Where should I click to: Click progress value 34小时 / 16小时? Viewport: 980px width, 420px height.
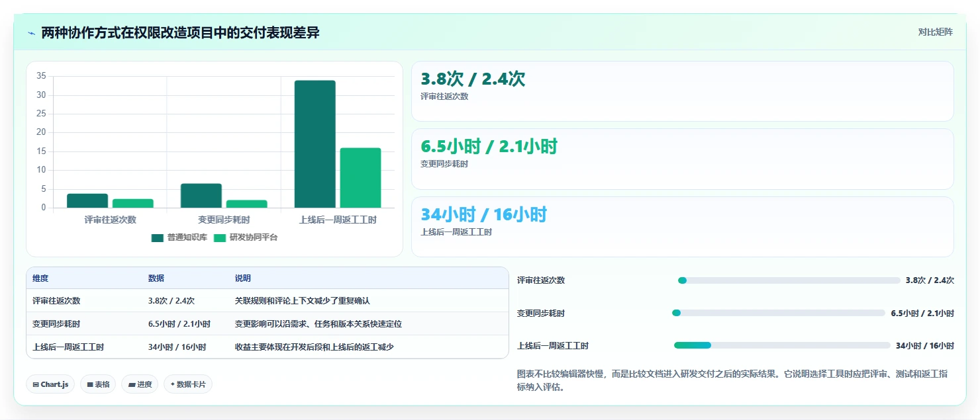pyautogui.click(x=925, y=345)
